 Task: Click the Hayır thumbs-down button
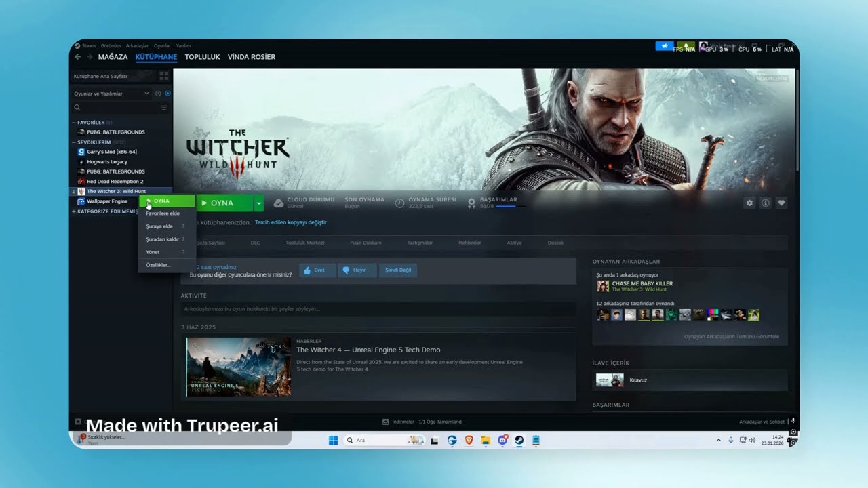point(357,270)
